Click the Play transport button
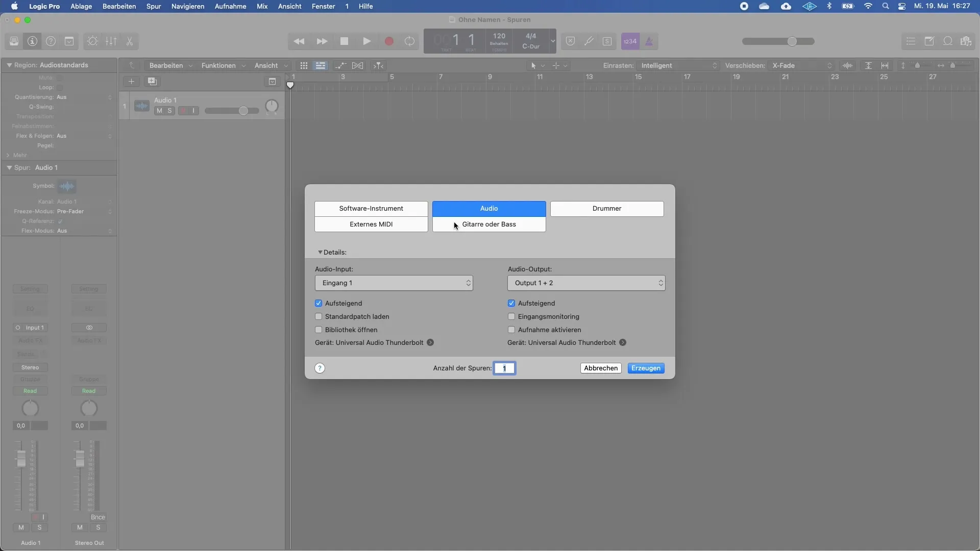Image resolution: width=980 pixels, height=551 pixels. pyautogui.click(x=366, y=41)
